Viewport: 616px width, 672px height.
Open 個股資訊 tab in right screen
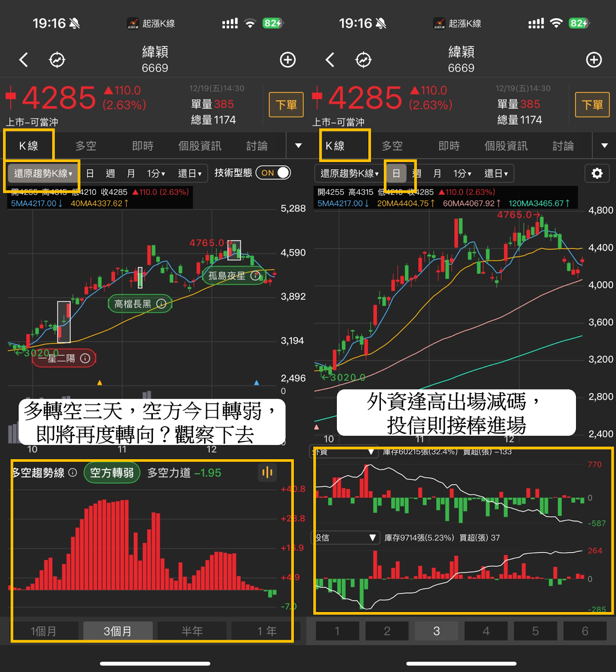506,146
